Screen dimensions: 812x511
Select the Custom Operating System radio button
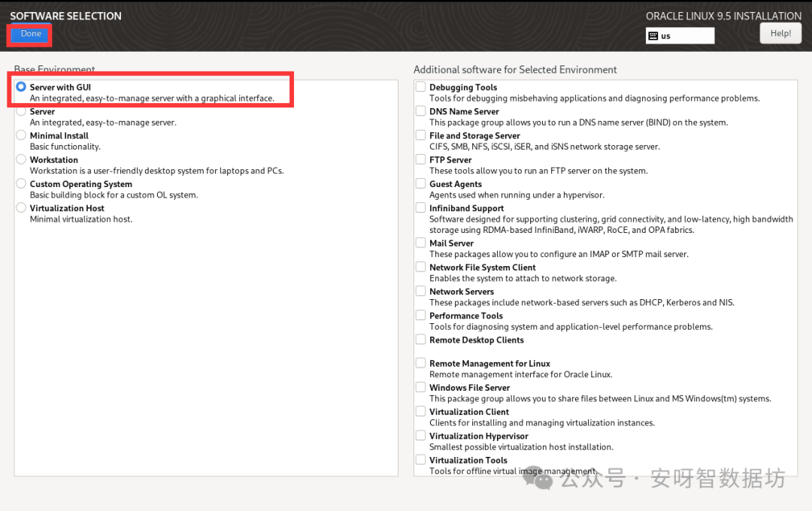click(21, 183)
